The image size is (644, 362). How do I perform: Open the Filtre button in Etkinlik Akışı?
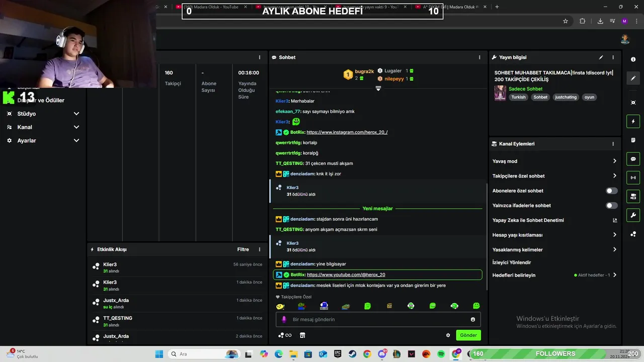[243, 249]
